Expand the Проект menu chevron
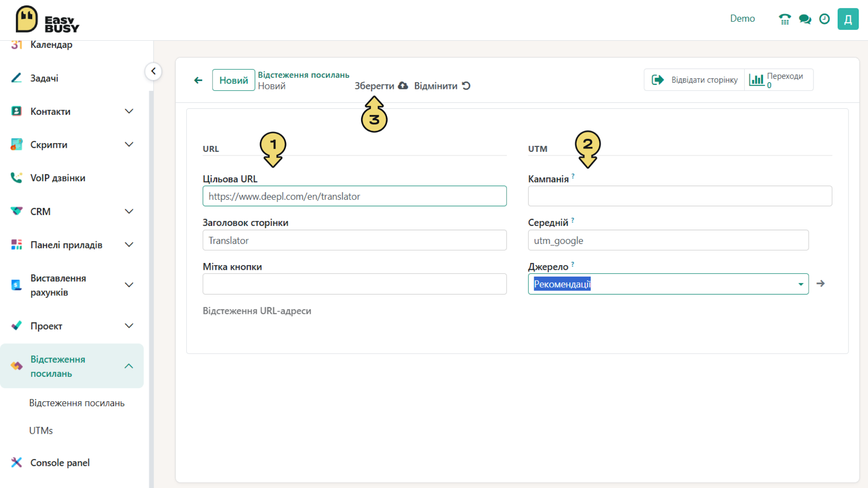This screenshot has height=488, width=868. tap(129, 325)
